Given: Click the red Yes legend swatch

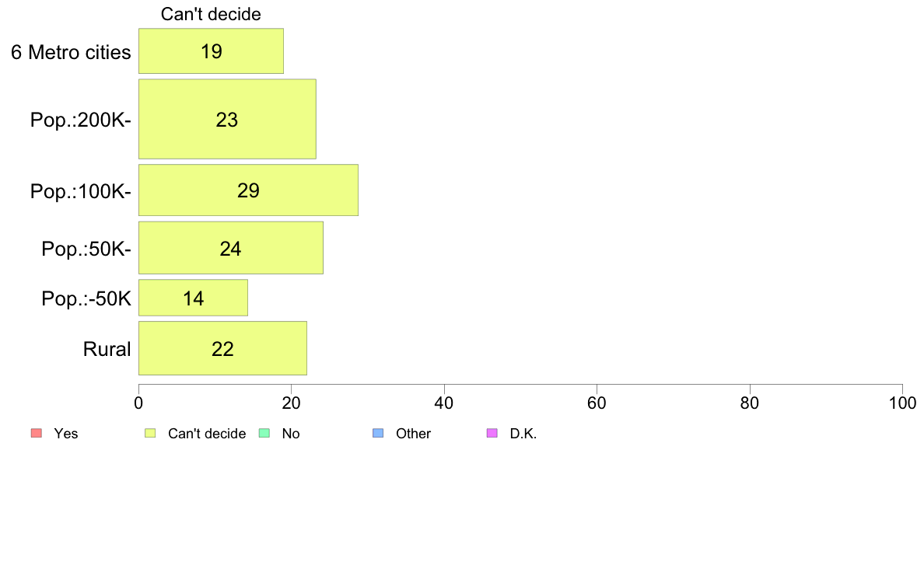Looking at the screenshot, I should (x=36, y=433).
